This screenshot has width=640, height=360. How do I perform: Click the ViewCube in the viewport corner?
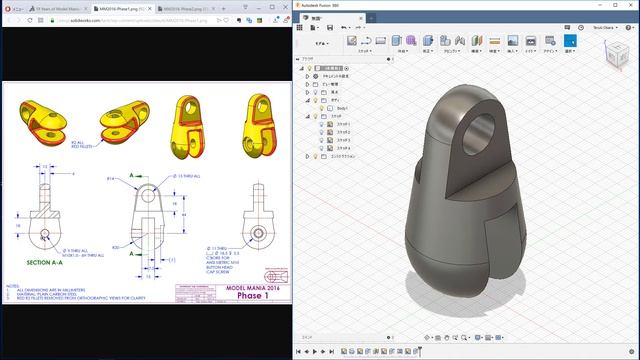pos(616,54)
